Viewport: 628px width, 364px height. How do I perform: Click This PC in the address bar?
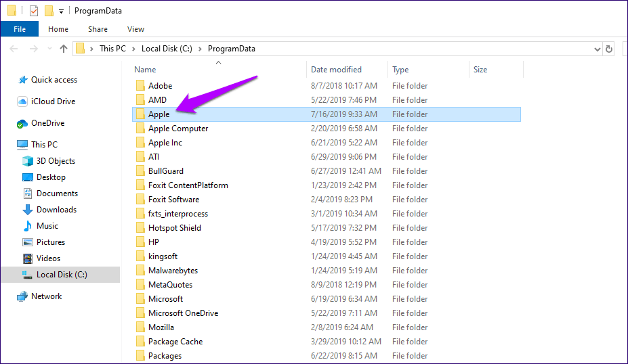112,49
